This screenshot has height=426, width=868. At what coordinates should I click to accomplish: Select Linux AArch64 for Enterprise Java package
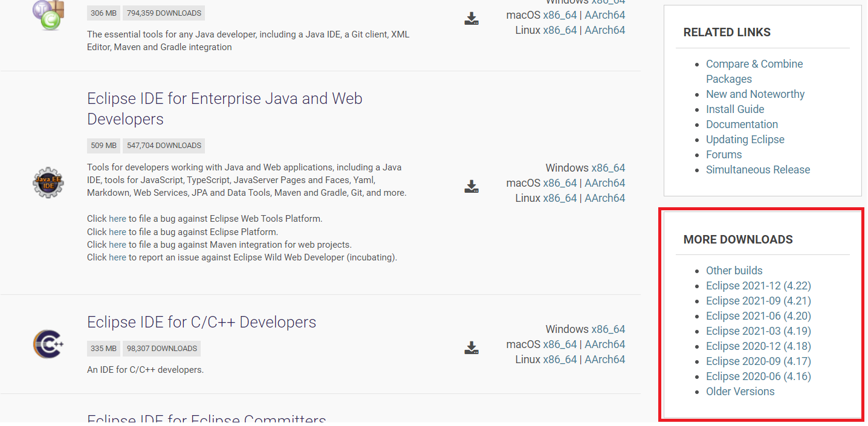(x=605, y=198)
